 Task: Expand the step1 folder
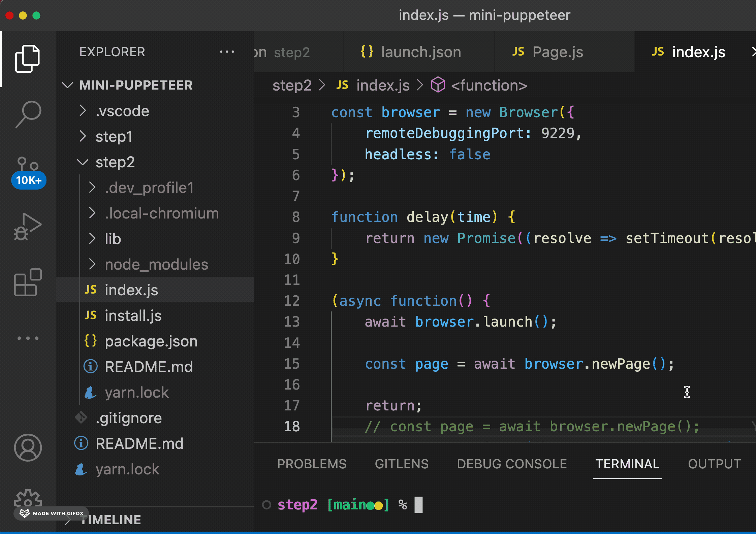pos(114,137)
